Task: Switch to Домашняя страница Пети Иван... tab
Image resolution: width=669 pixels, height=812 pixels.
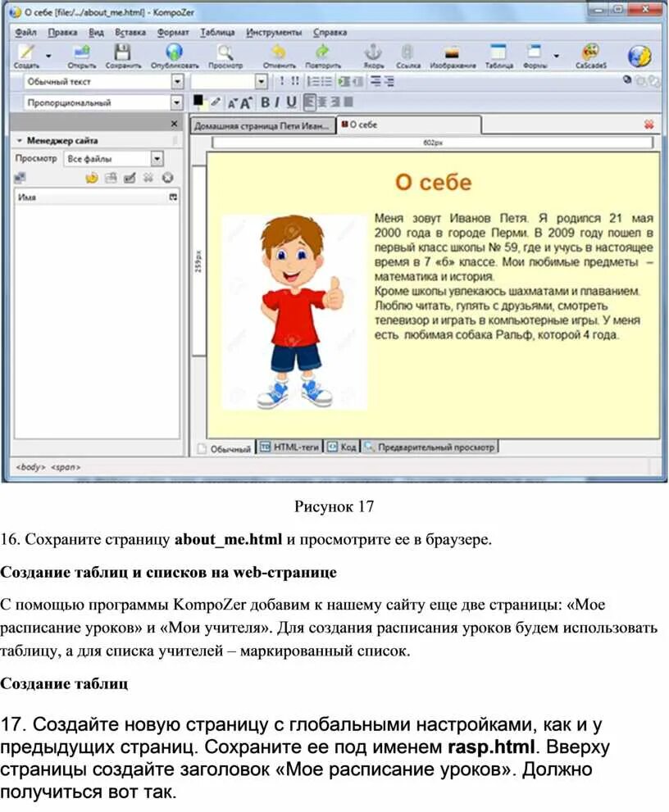Action: [x=262, y=126]
